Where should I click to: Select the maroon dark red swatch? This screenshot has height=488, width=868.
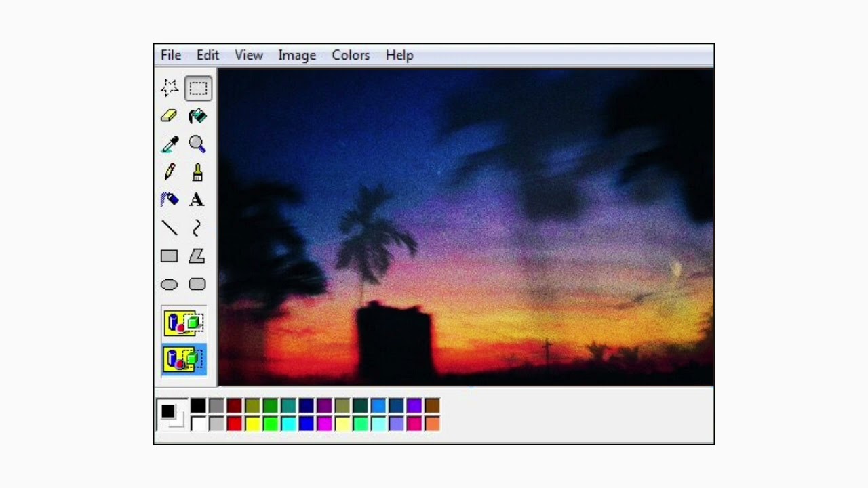235,406
